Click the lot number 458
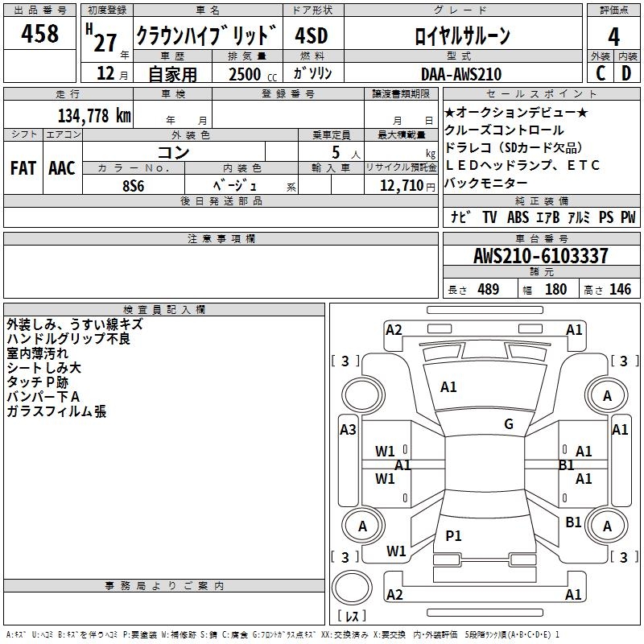This screenshot has width=644, height=644. point(40,34)
